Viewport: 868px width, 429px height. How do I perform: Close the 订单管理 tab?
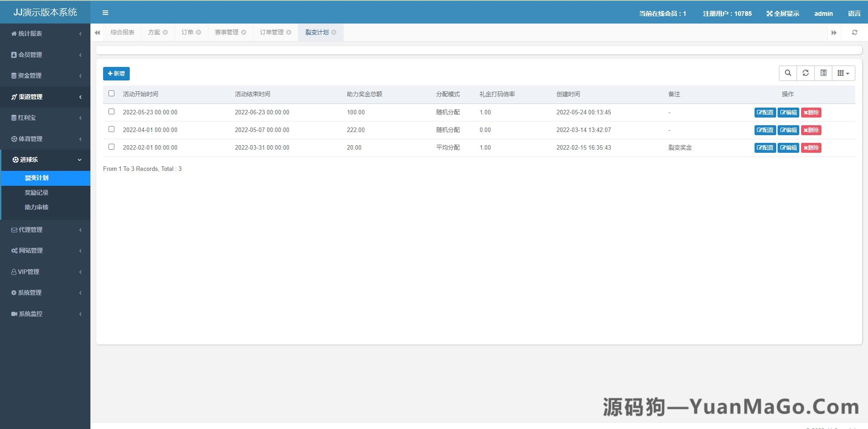289,32
